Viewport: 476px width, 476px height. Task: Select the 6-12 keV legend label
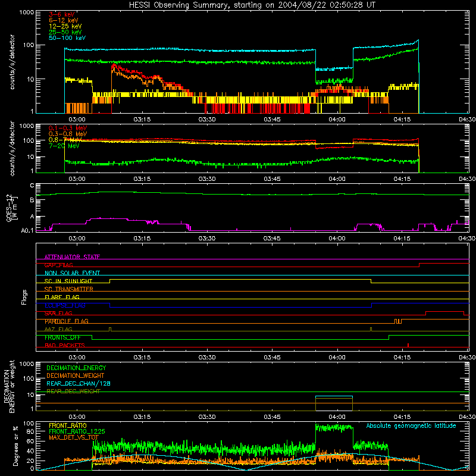point(64,20)
